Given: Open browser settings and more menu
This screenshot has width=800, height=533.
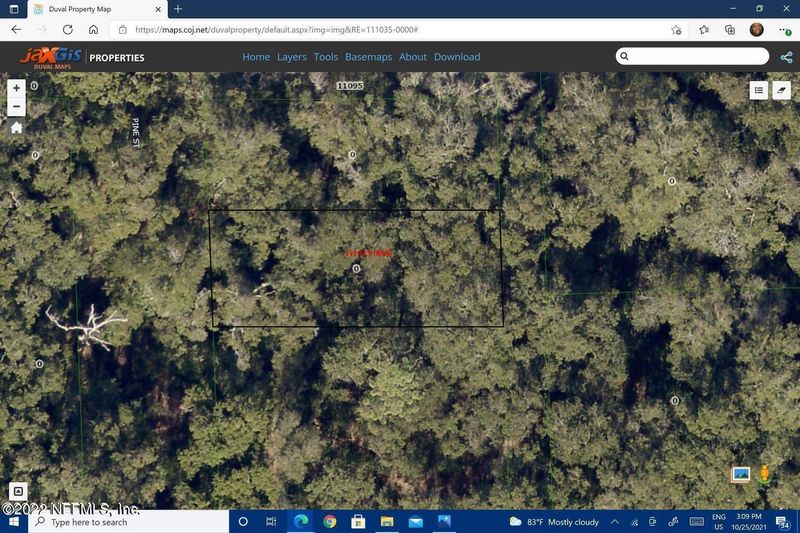Looking at the screenshot, I should (x=785, y=30).
